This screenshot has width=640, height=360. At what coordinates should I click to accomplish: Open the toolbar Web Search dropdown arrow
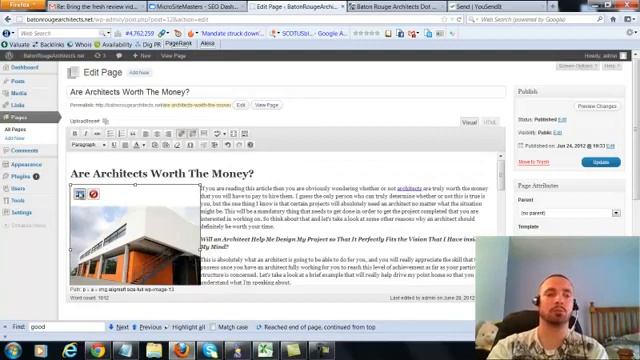tap(108, 33)
